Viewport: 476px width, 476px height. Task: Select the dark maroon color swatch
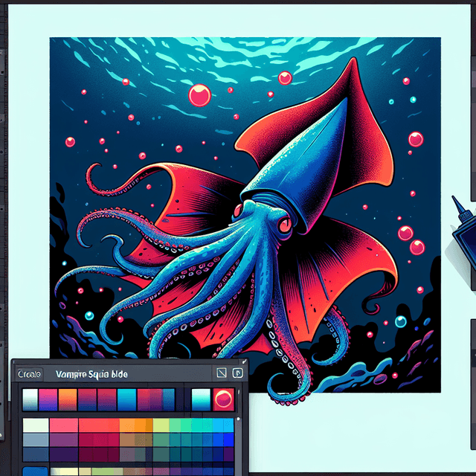coord(99,454)
